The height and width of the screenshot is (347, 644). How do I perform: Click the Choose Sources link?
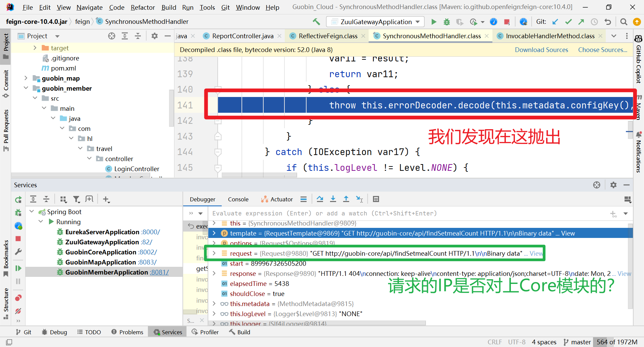click(x=602, y=50)
